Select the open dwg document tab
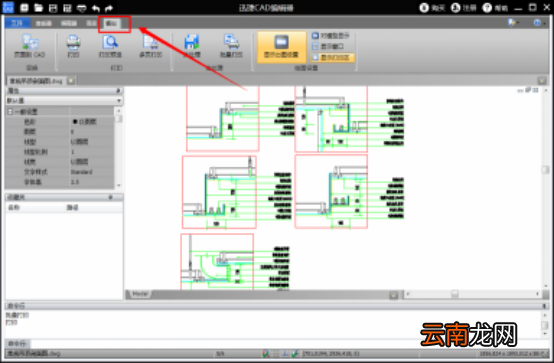This screenshot has width=554, height=363. point(36,81)
